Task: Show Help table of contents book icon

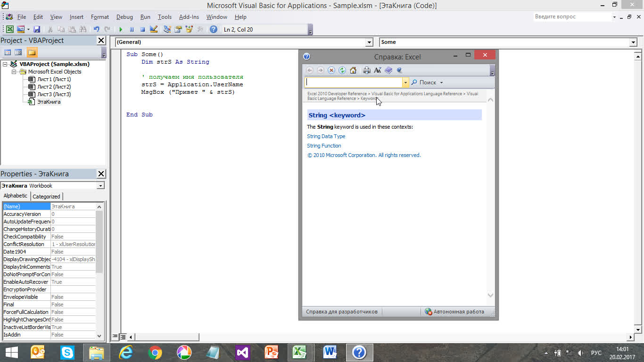Action: [388, 70]
